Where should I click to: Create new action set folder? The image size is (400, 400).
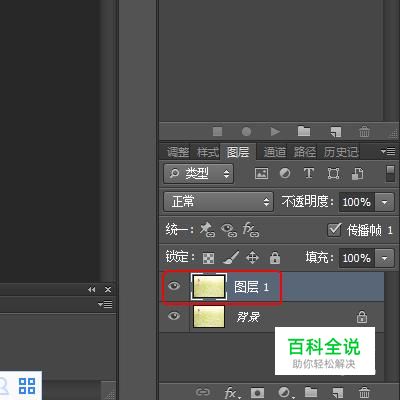click(304, 131)
